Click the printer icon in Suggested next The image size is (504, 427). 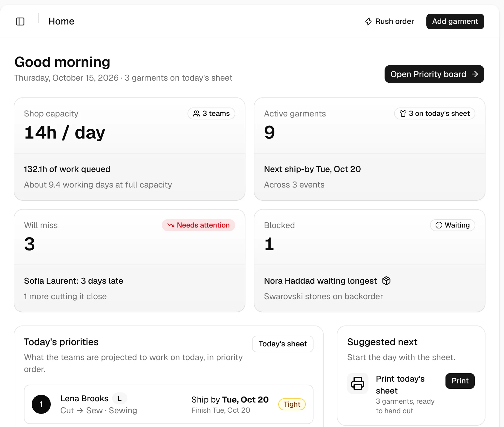tap(358, 383)
